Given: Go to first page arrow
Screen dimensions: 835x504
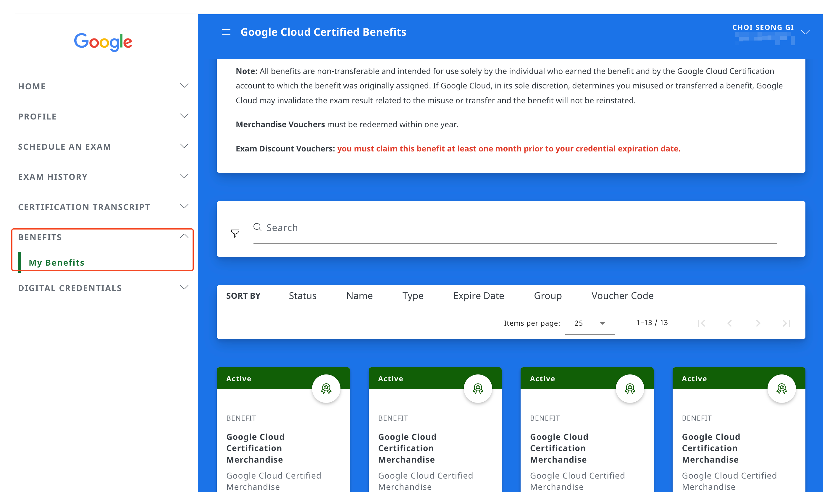Looking at the screenshot, I should 701,323.
